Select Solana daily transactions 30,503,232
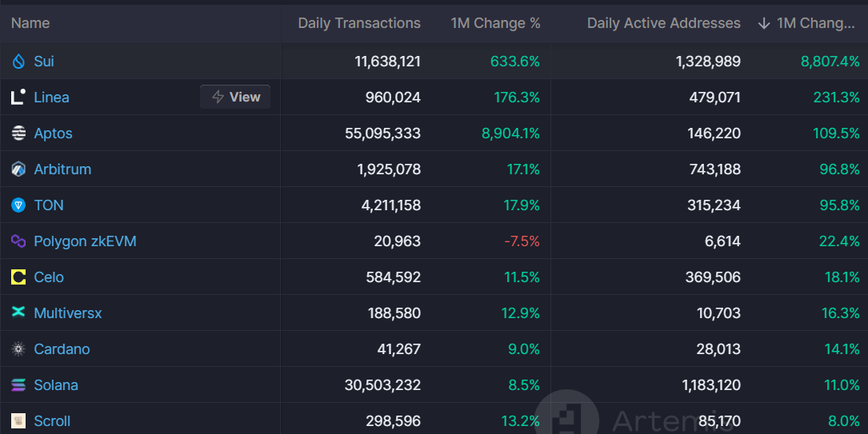This screenshot has height=434, width=868. [382, 384]
